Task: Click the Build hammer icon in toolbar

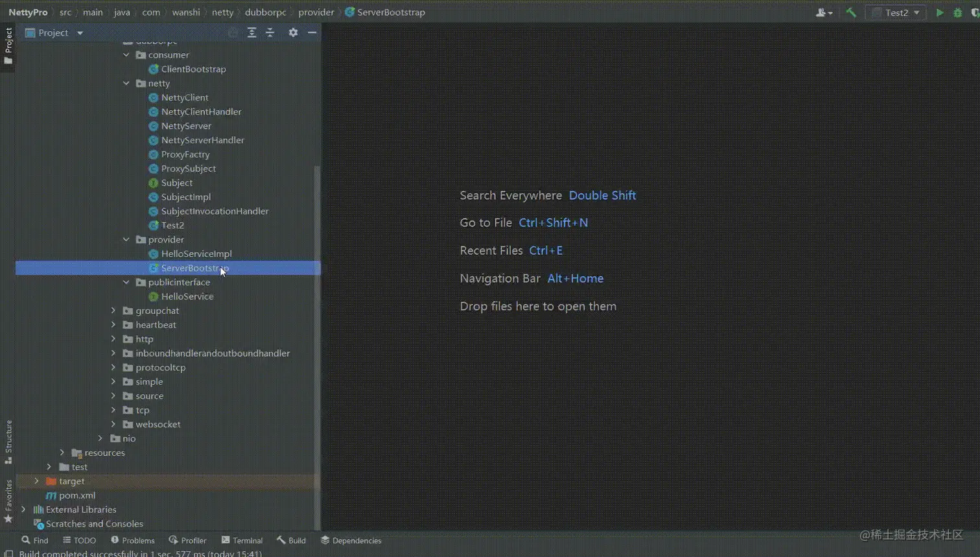Action: (851, 12)
